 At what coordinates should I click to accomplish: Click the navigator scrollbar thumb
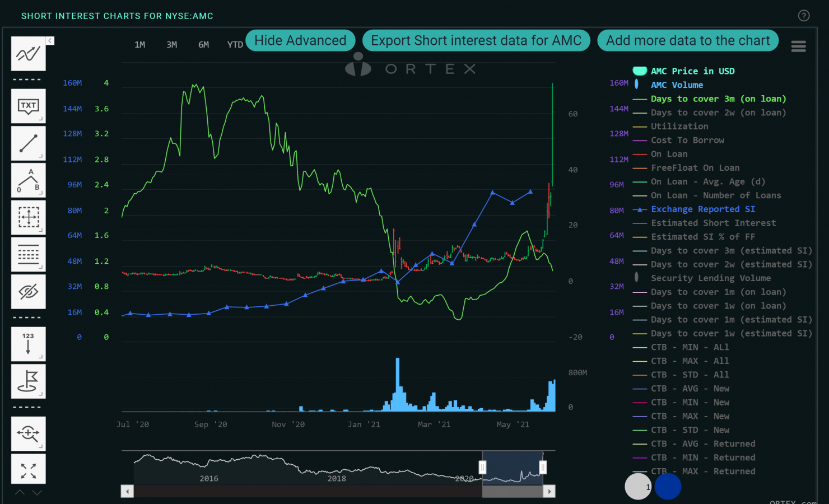point(513,491)
